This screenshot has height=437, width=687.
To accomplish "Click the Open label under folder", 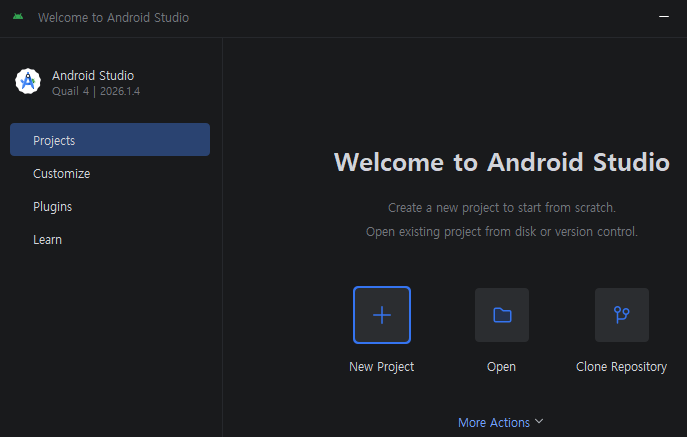I will (501, 367).
